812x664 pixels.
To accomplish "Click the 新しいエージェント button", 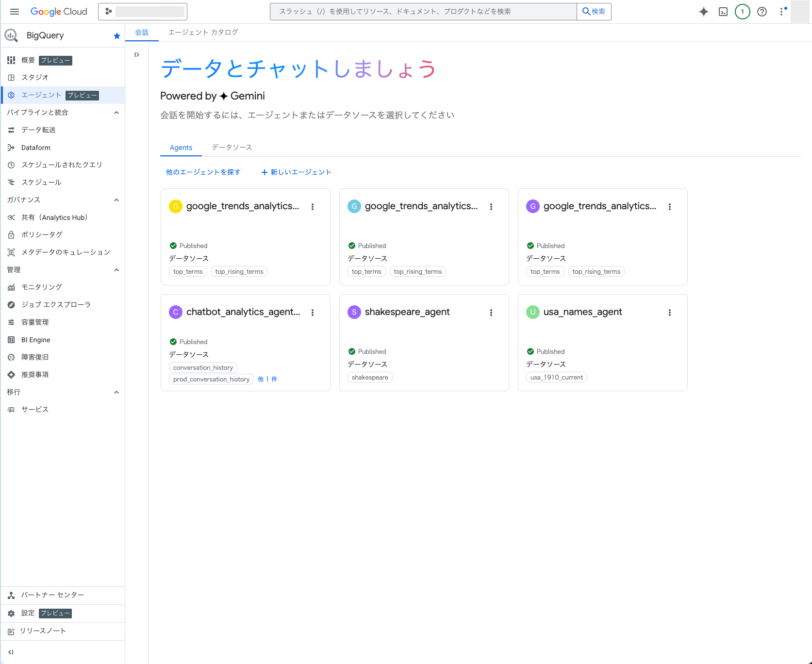I will pos(296,172).
